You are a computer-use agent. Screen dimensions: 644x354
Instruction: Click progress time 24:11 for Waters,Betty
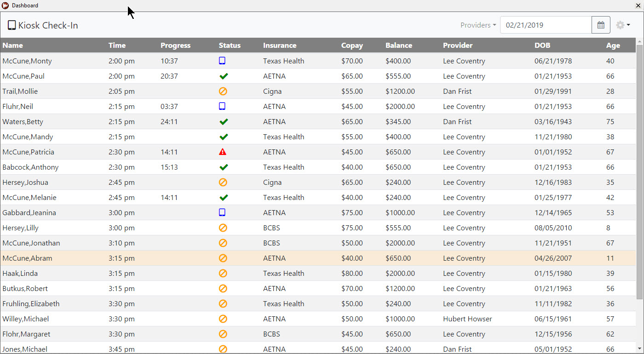(169, 121)
